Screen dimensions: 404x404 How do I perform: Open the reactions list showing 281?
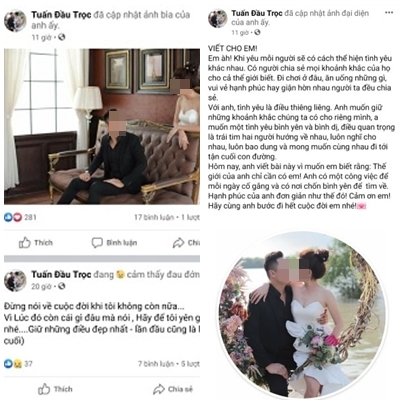20,217
